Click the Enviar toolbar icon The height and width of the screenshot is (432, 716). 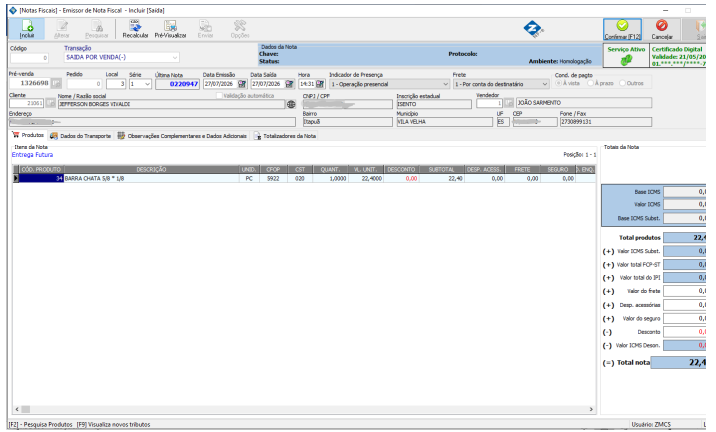tap(205, 29)
